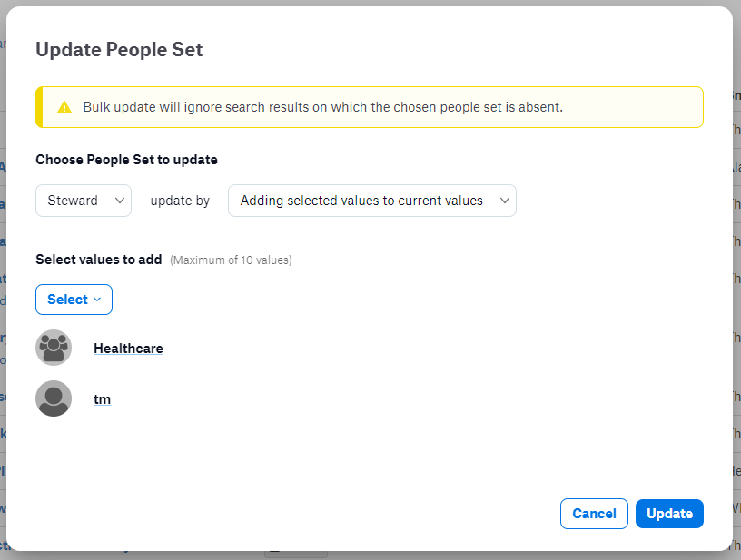Open the Select values dropdown button
Viewport: 741px width, 560px height.
pos(74,300)
